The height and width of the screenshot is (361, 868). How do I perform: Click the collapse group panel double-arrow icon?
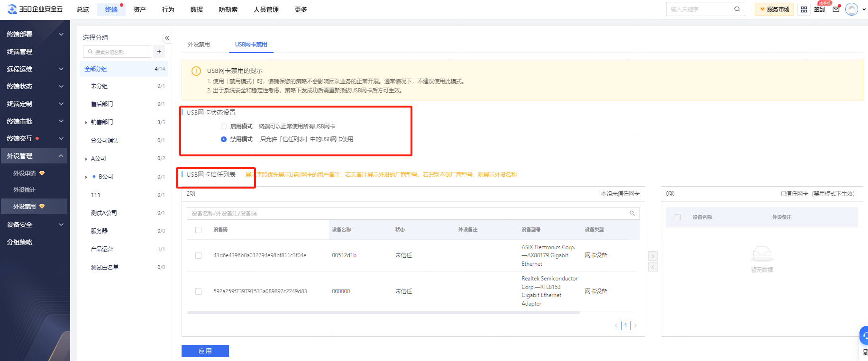pos(167,38)
